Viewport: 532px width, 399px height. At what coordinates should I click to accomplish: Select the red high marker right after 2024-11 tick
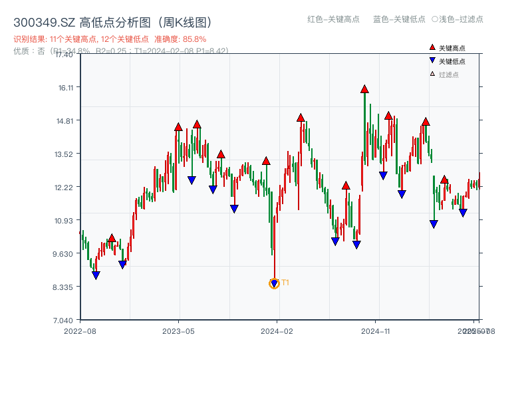point(389,116)
